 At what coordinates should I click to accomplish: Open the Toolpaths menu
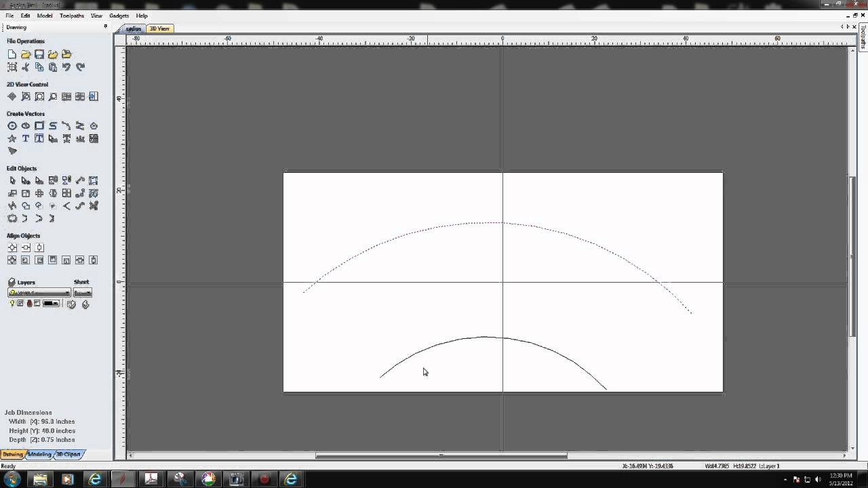point(72,16)
